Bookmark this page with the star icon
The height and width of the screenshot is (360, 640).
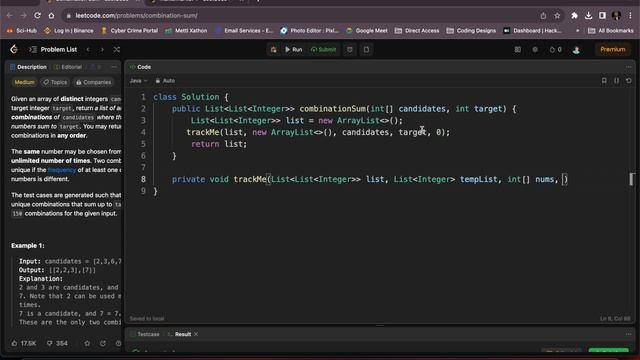pyautogui.click(x=557, y=16)
